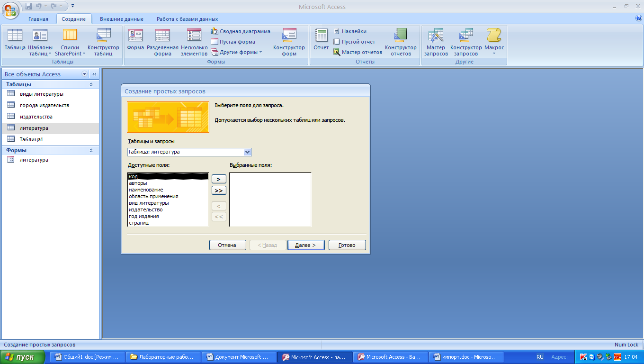Collapse navigation pane with shutter button
This screenshot has width=644, height=364.
[94, 74]
